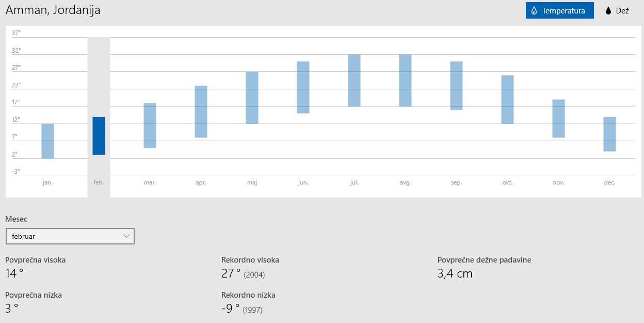Switch to the Dež rainfall view
Screen dimensions: 644x323
(x=617, y=11)
